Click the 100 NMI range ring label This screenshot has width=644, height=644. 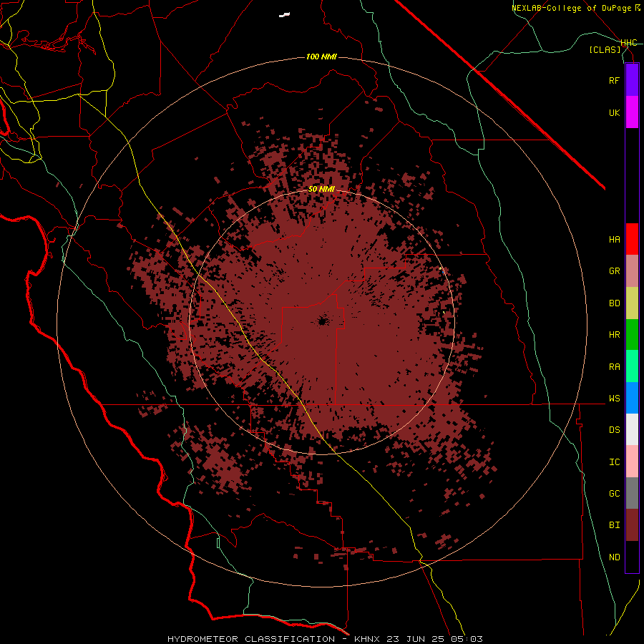321,57
